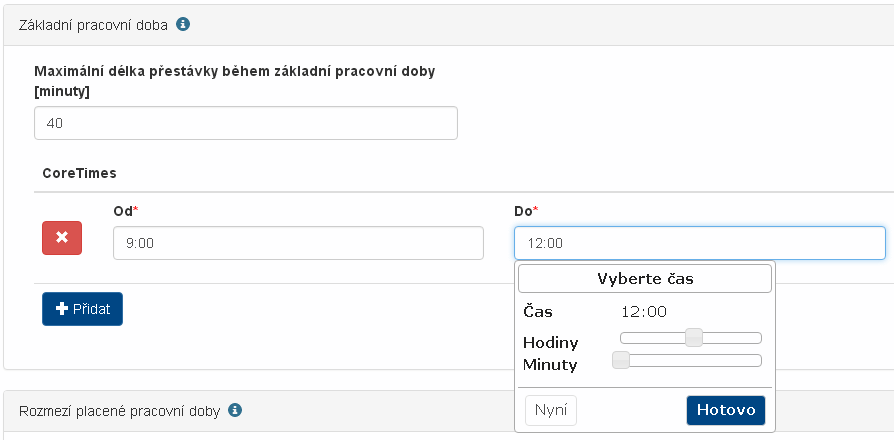The height and width of the screenshot is (440, 894).
Task: Click the Nyní button in time picker
Action: 551,410
